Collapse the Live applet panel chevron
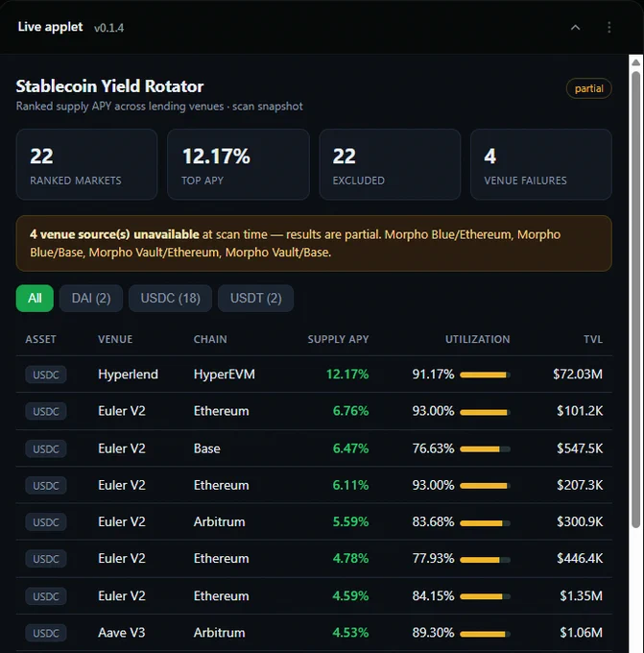Screen dimensions: 644x653 [575, 28]
